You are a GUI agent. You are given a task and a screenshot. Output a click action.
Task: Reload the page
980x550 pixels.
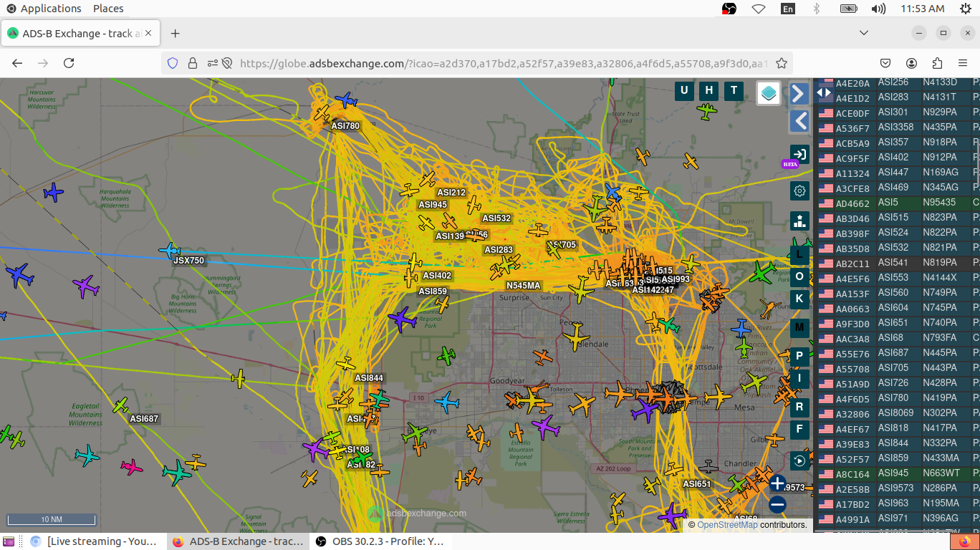(x=69, y=63)
